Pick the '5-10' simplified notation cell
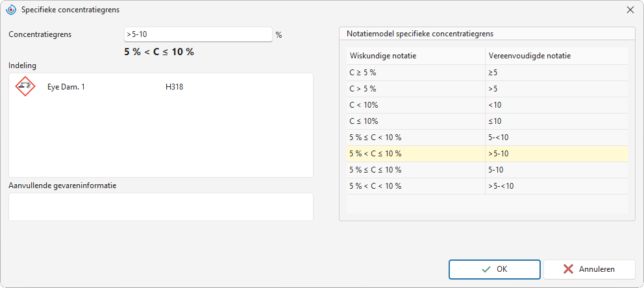The height and width of the screenshot is (288, 644). point(556,170)
